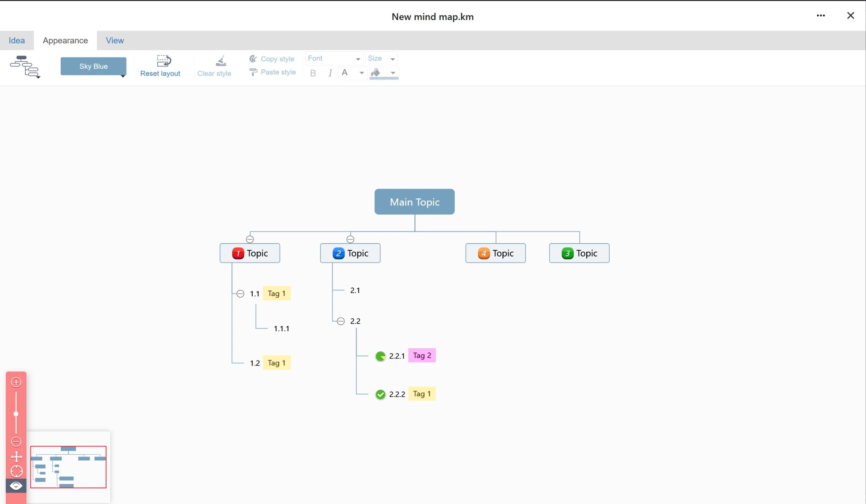Click the Clear style eraser icon

pyautogui.click(x=221, y=61)
